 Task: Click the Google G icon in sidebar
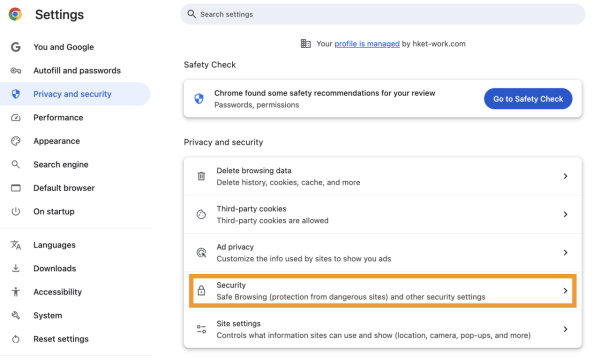[x=16, y=47]
